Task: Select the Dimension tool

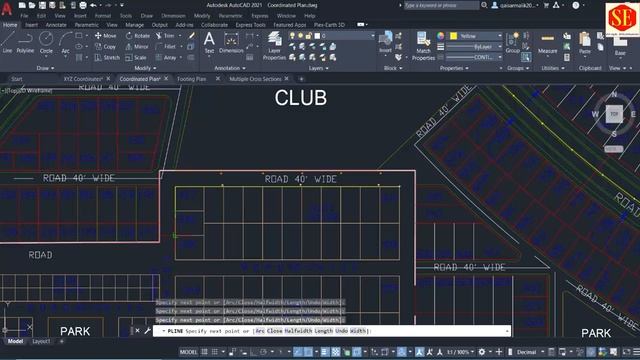Action: tap(231, 42)
